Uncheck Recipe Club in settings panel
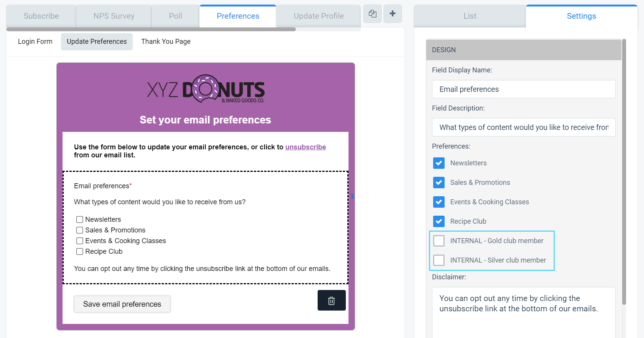 [x=439, y=221]
